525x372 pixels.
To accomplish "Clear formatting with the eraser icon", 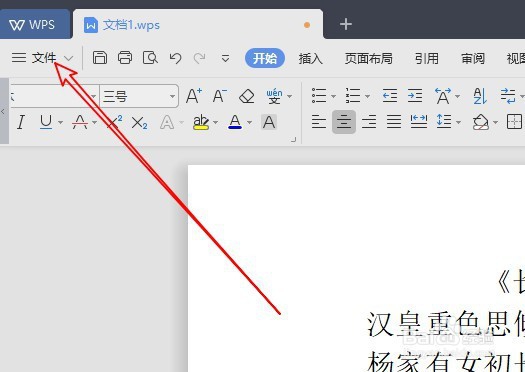I will [x=247, y=96].
